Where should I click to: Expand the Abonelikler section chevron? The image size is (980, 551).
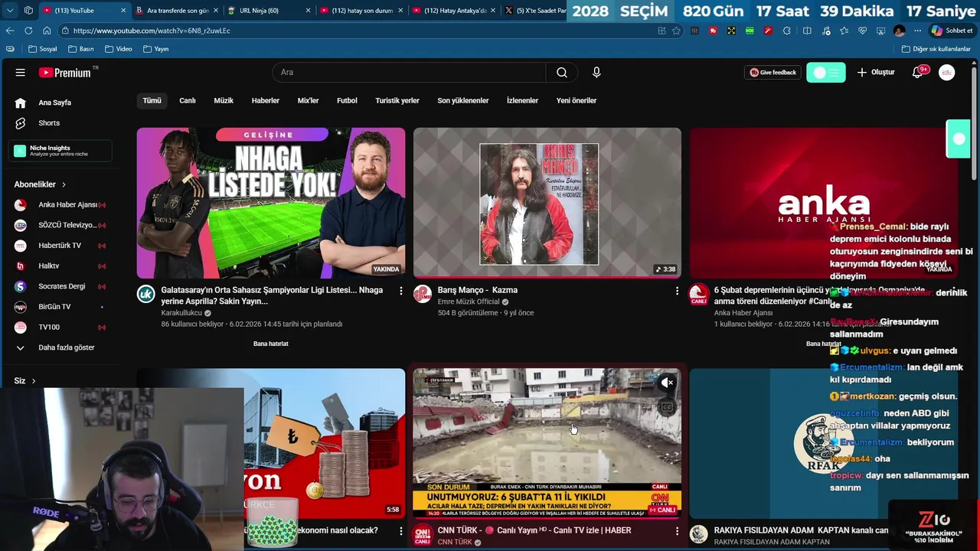click(64, 184)
